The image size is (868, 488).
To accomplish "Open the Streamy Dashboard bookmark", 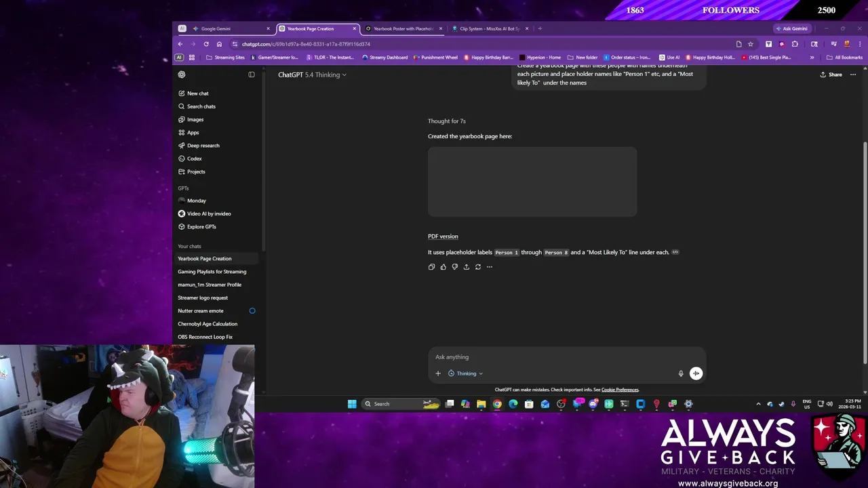I will 384,58.
